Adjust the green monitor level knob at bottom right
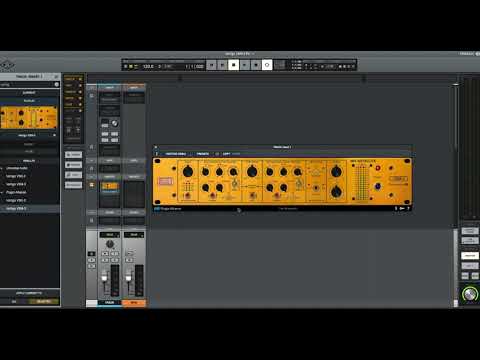 [x=470, y=295]
